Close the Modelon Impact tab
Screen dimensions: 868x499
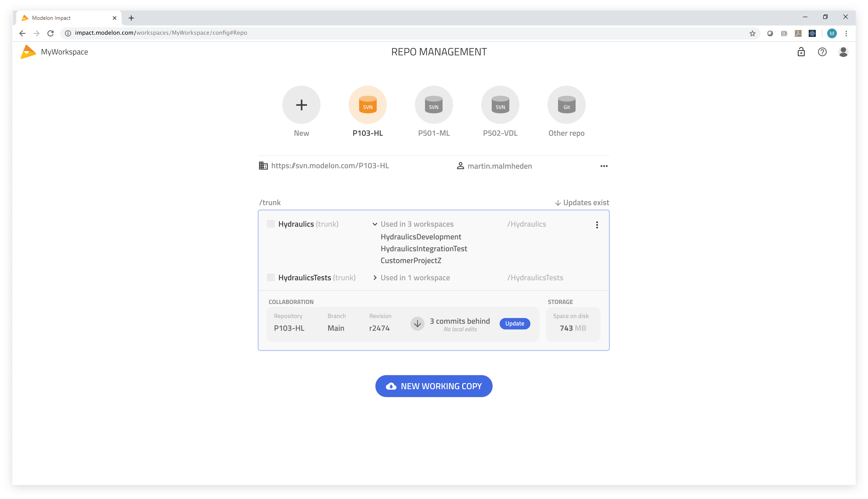114,18
